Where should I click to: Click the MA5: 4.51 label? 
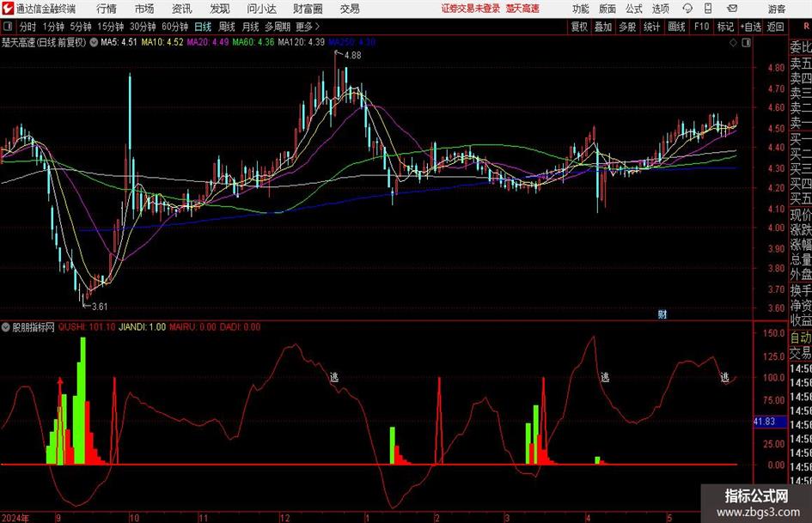119,42
